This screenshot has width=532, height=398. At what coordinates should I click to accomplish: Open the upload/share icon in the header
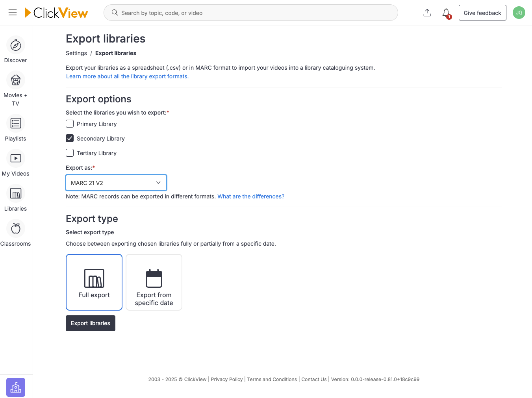point(427,12)
